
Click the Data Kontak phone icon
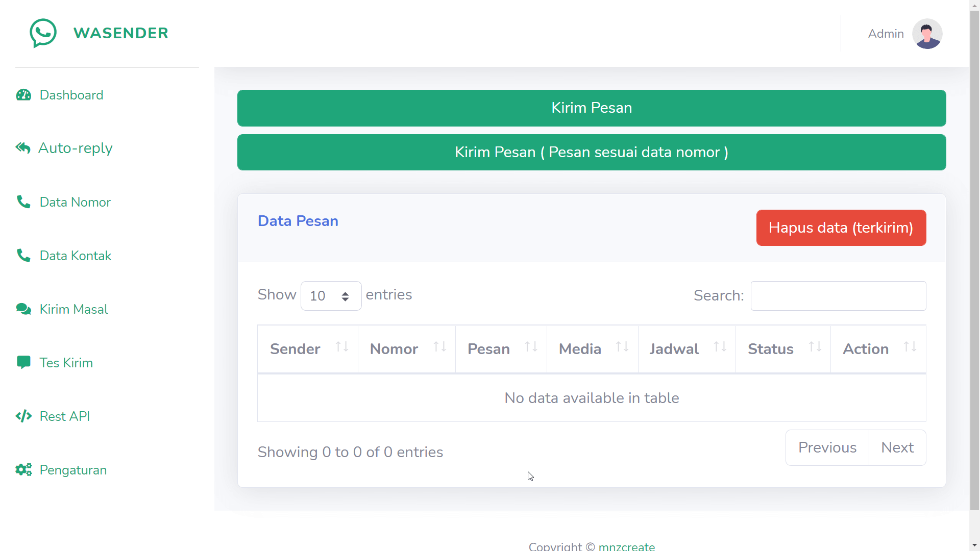23,256
